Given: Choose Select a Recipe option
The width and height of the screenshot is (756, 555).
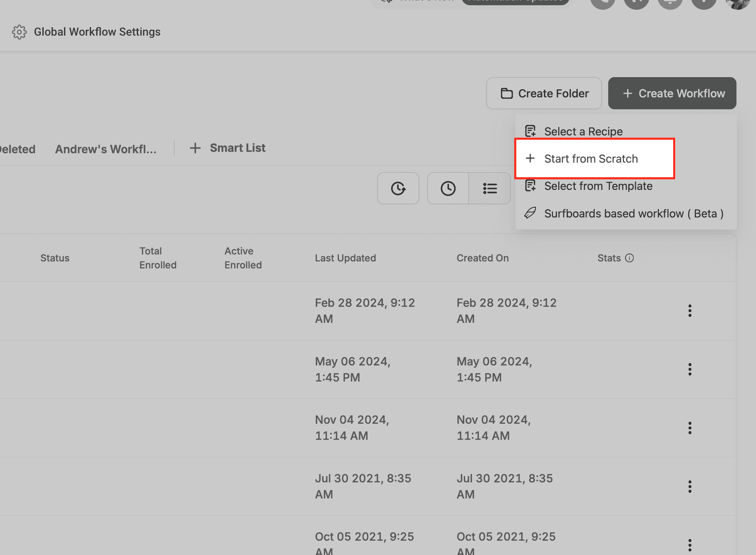Looking at the screenshot, I should pos(583,132).
